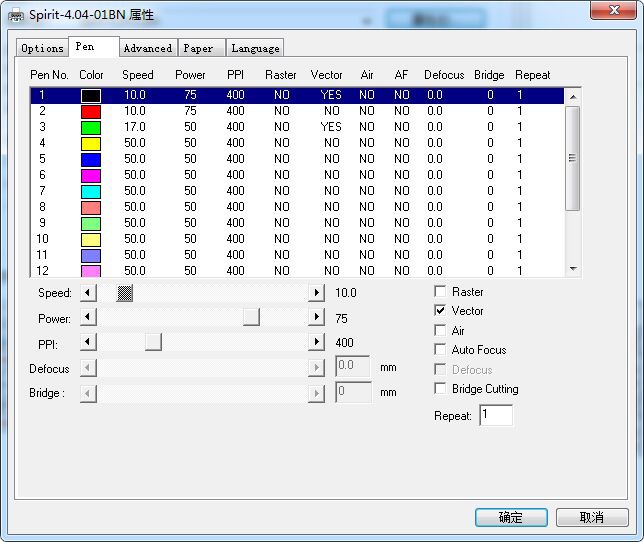Viewport: 644px width, 542px height.
Task: Click the PPI slider left arrow
Action: click(88, 342)
